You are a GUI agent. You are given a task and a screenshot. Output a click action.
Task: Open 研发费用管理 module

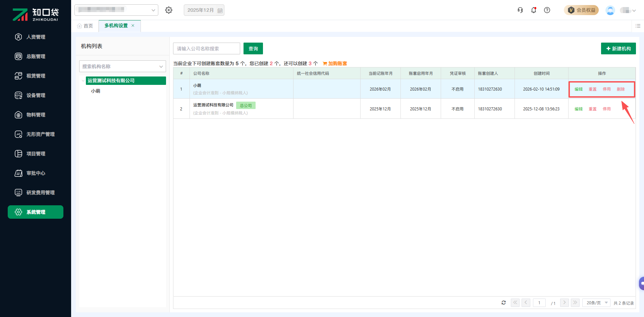(x=36, y=193)
